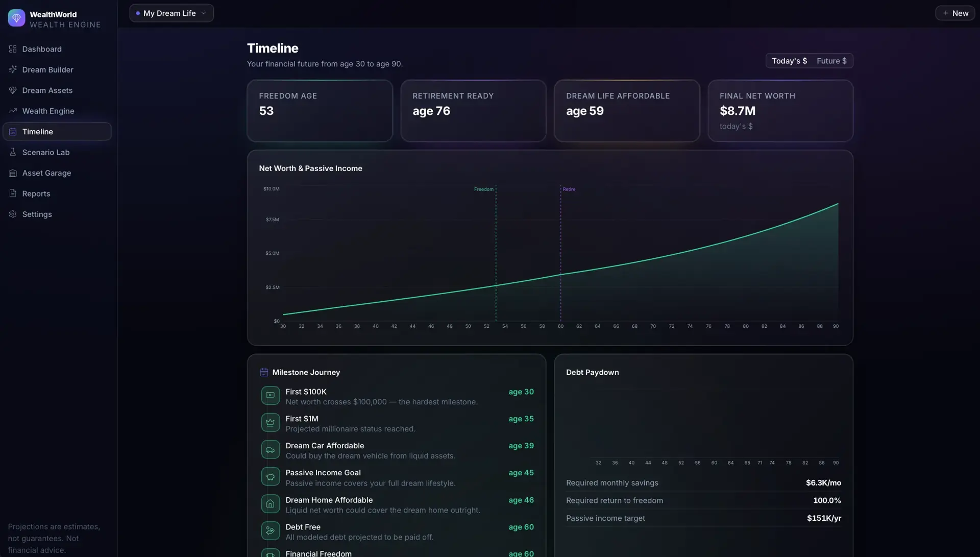This screenshot has height=557, width=980.
Task: Navigate to Dream Assets
Action: tap(57, 90)
